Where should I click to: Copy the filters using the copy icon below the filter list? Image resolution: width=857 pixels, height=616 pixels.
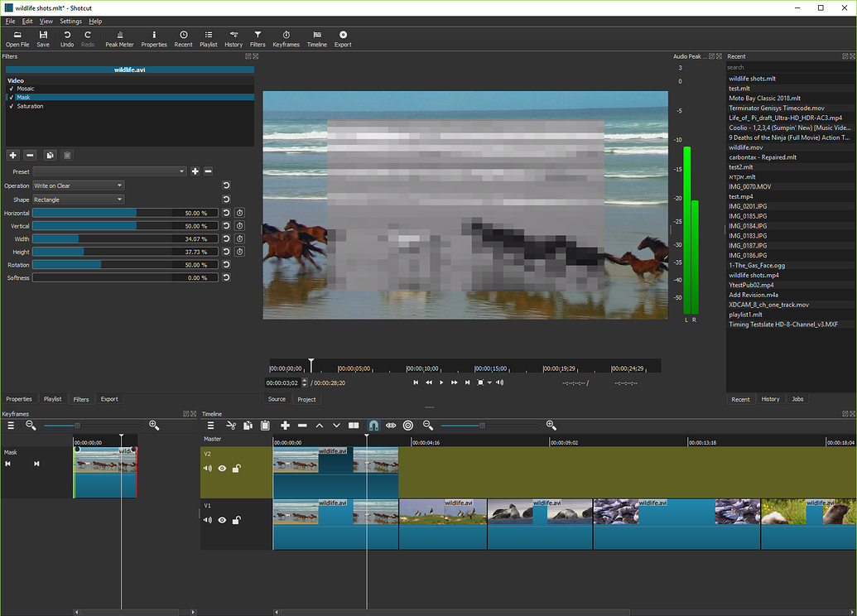(x=50, y=155)
